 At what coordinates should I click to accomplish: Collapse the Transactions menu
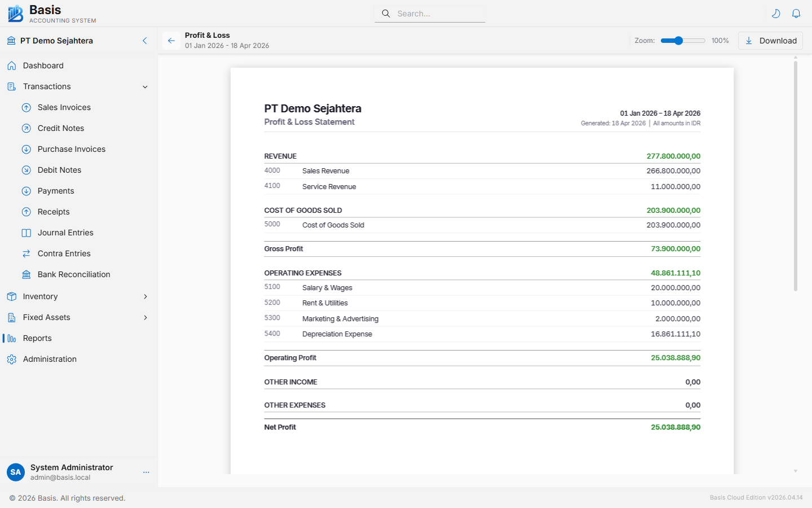tap(46, 86)
